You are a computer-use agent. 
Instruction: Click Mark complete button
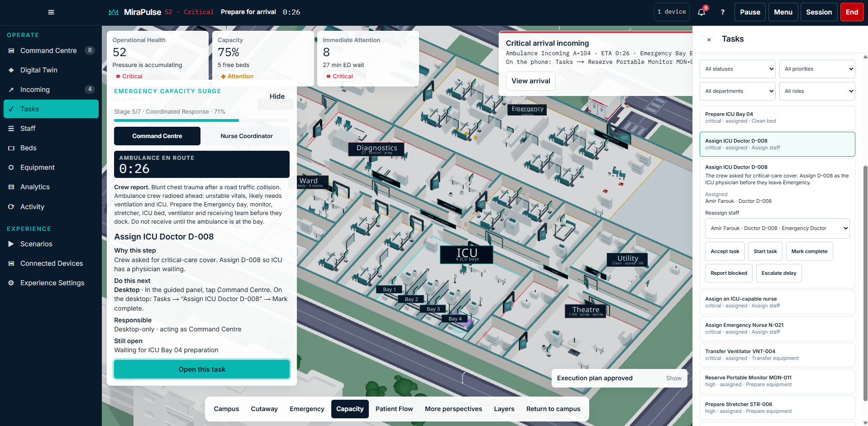pyautogui.click(x=809, y=252)
